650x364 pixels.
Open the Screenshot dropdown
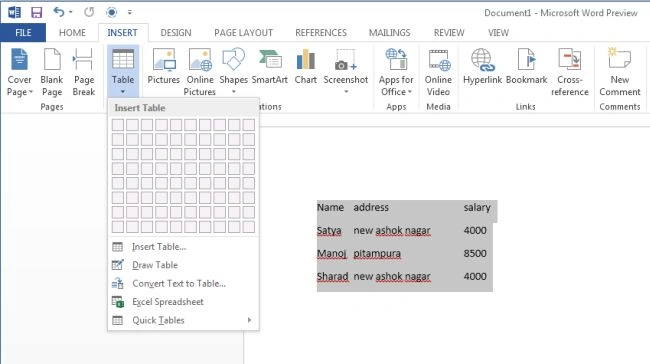(x=346, y=71)
